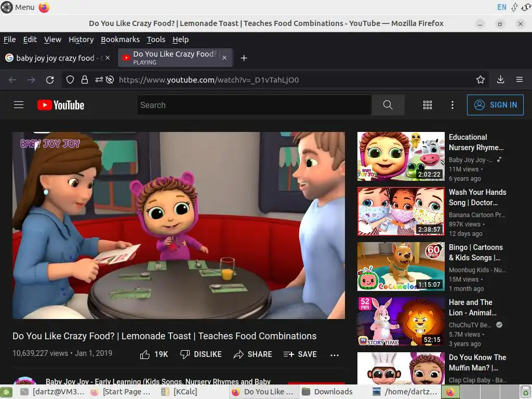Click the trash icon in taskbar
The image size is (532, 399).
526,392
